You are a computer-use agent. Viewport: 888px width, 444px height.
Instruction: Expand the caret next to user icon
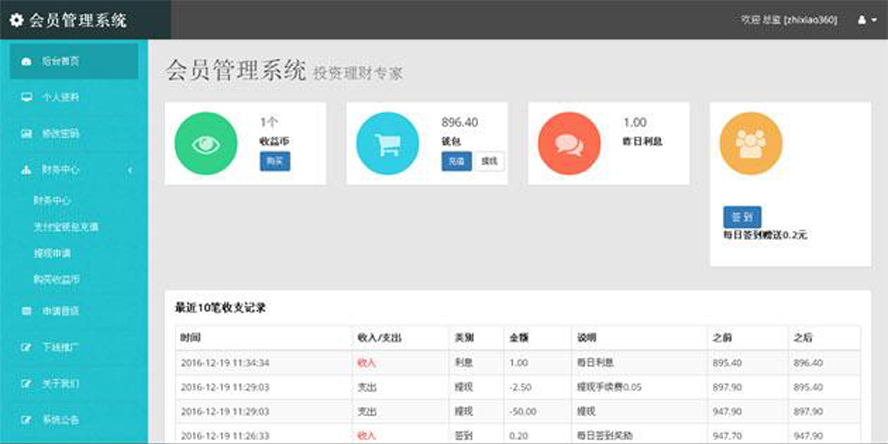876,21
